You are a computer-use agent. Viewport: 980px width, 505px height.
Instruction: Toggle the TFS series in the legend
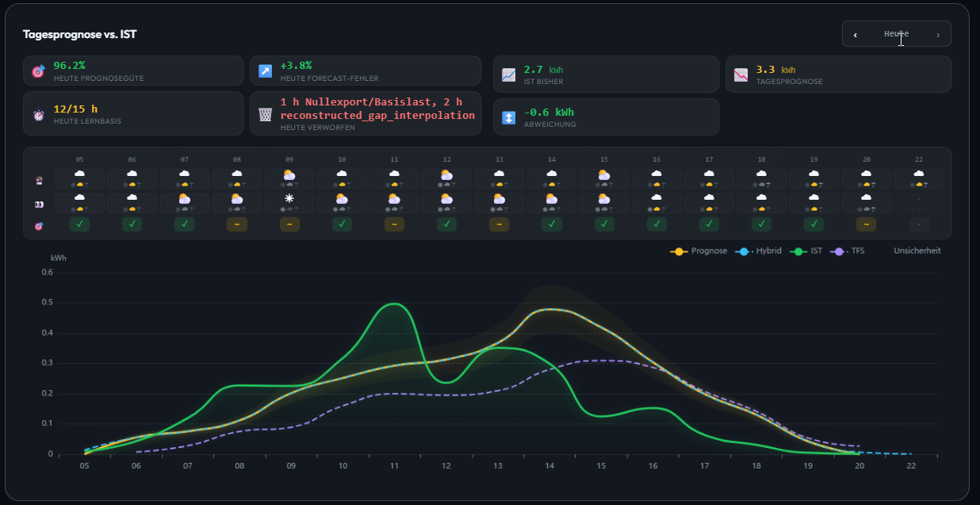[848, 251]
